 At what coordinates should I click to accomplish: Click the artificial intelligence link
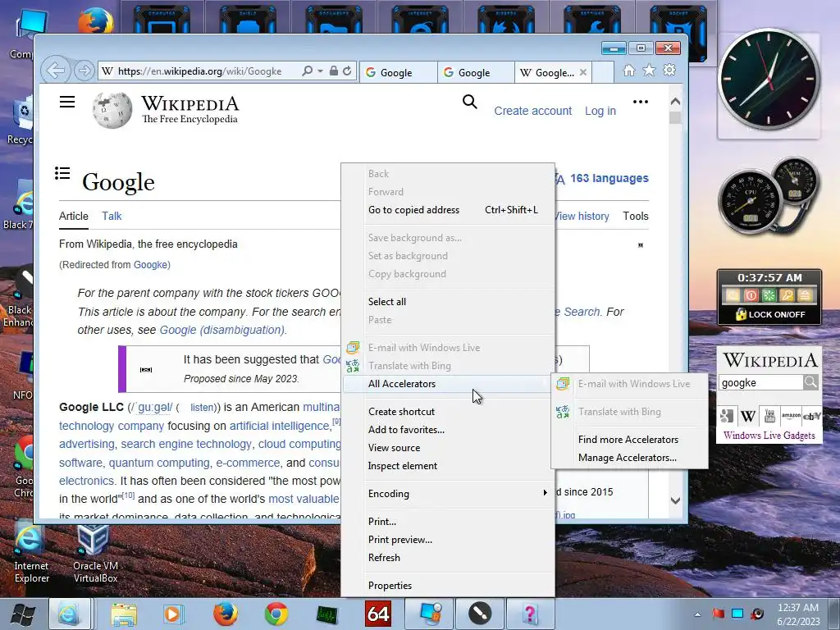coord(279,426)
